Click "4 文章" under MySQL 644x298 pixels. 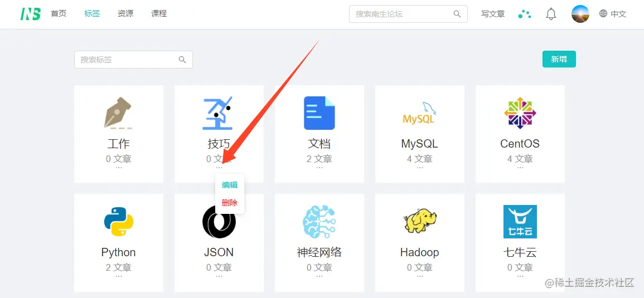[x=419, y=159]
